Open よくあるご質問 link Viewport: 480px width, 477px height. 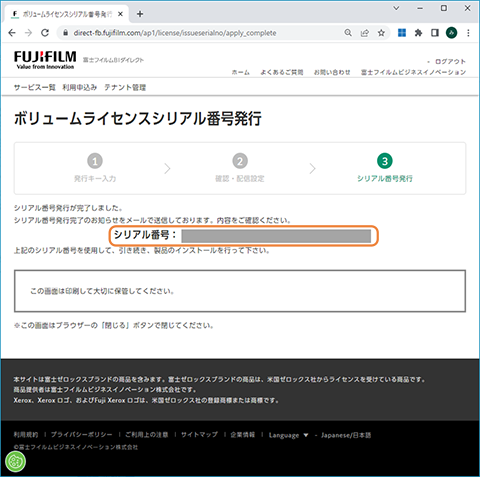pos(282,72)
